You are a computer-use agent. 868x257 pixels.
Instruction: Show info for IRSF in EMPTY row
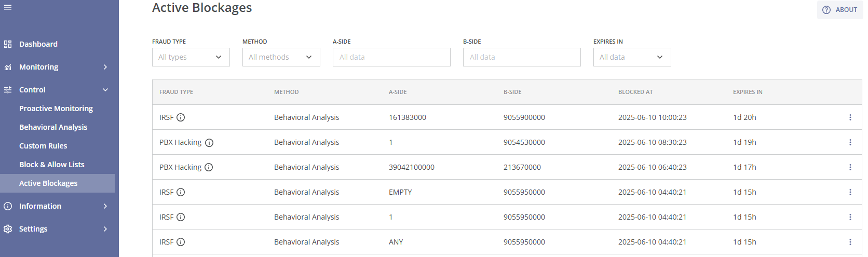[x=181, y=192]
